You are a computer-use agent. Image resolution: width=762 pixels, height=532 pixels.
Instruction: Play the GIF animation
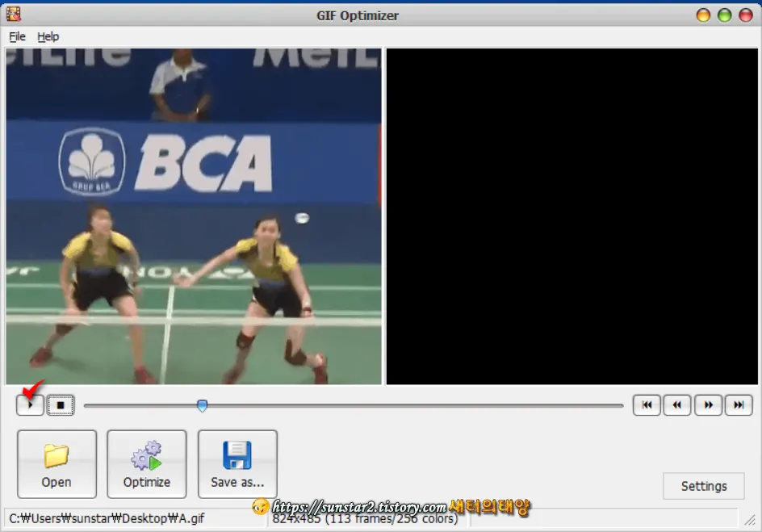[30, 405]
